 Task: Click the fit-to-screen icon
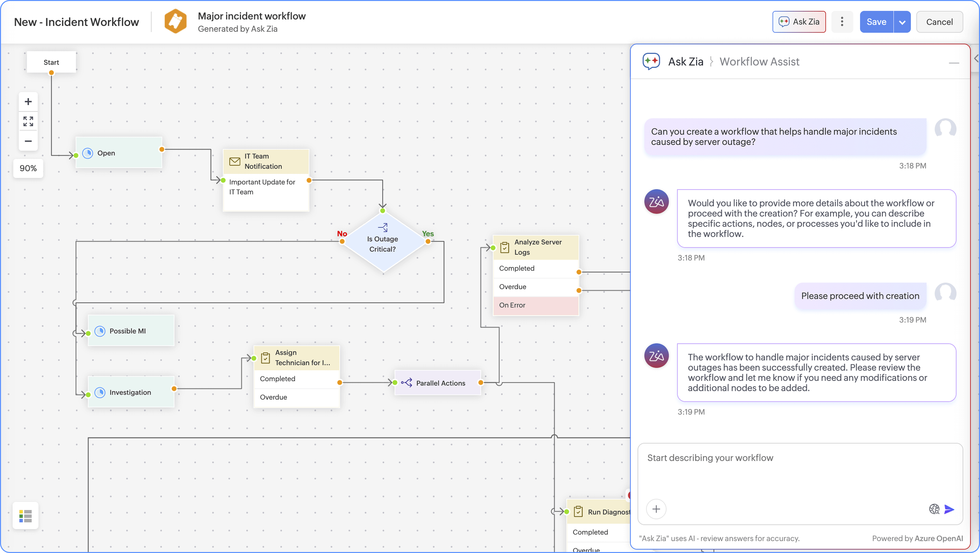[x=28, y=121]
